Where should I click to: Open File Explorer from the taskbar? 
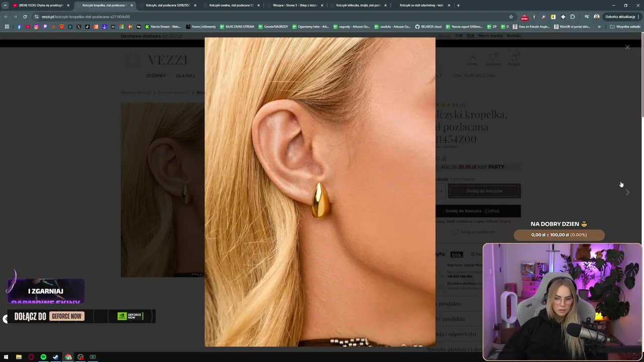(x=19, y=357)
